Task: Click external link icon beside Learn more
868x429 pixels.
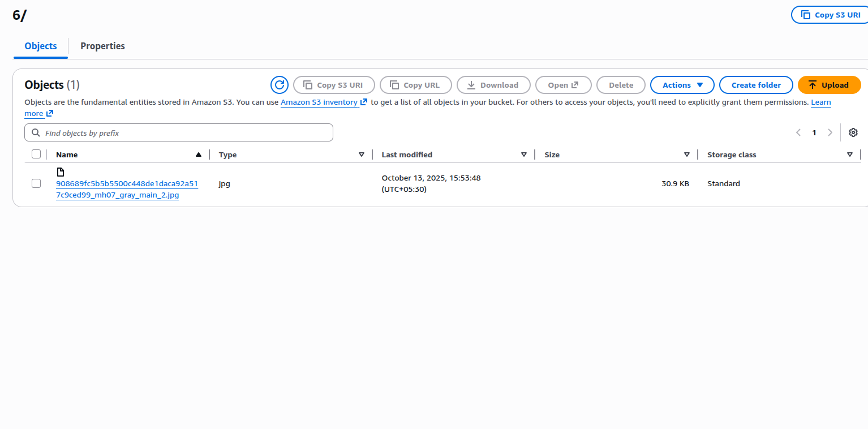Action: [50, 113]
